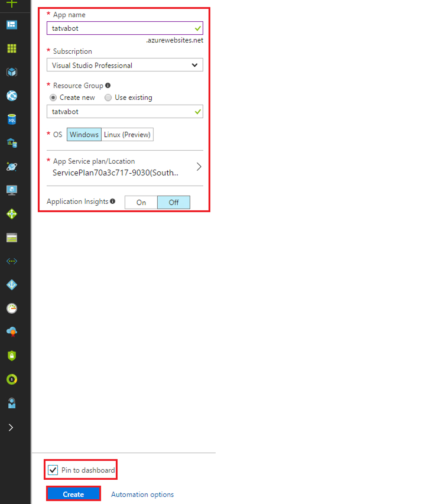Open Automation options link

pyautogui.click(x=142, y=495)
